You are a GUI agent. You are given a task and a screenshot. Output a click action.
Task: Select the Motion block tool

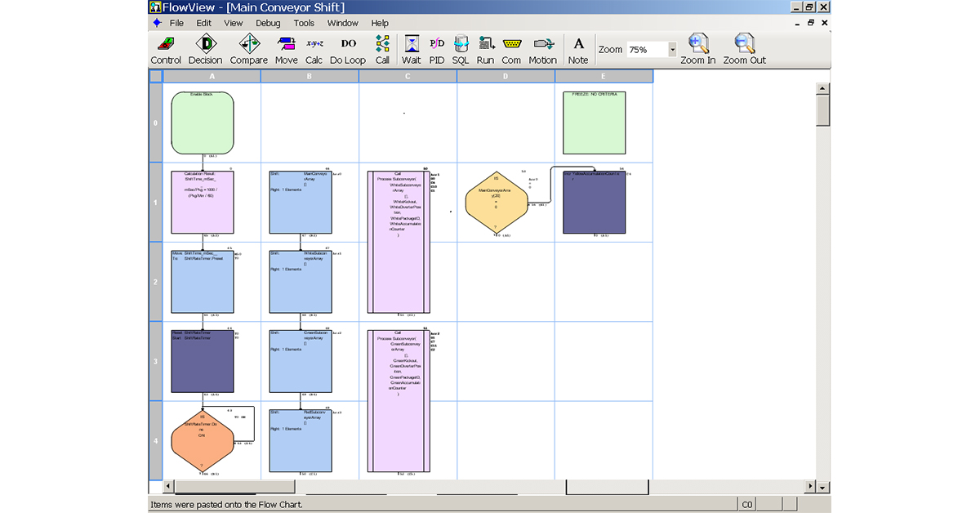[542, 49]
